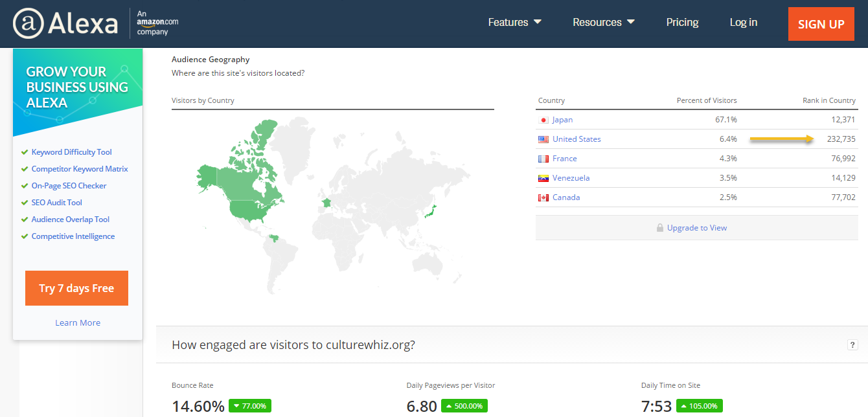
Task: Open the Venezuela country link
Action: click(x=571, y=178)
